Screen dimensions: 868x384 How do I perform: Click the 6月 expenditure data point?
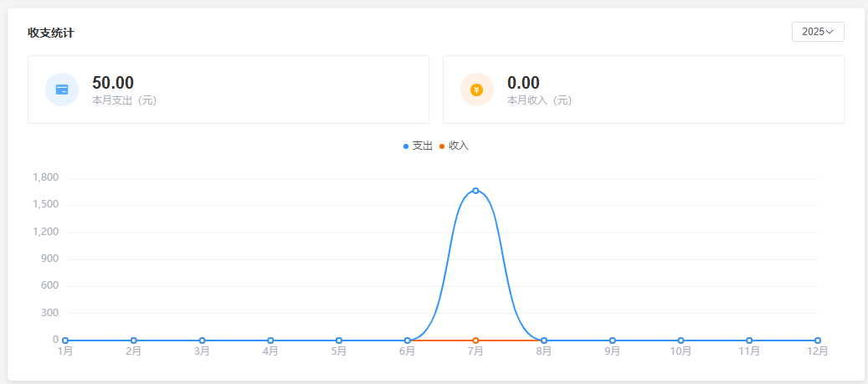click(408, 340)
